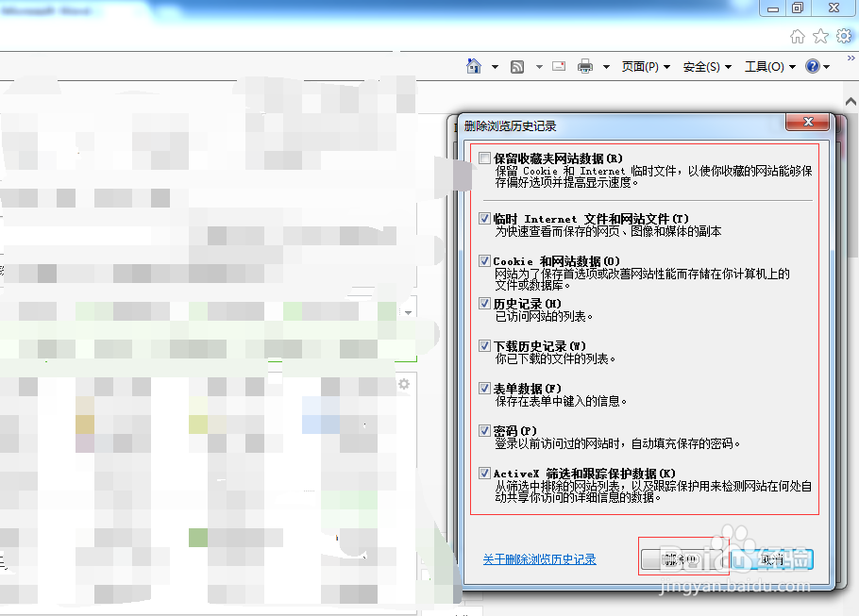Toggle 历史记录(H) checkbox

484,304
